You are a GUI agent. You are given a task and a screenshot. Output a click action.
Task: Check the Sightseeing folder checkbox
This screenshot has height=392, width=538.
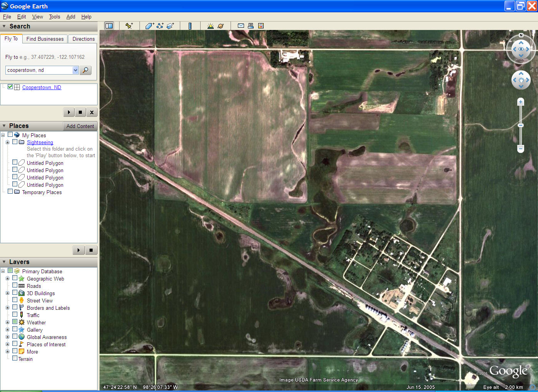click(x=15, y=142)
